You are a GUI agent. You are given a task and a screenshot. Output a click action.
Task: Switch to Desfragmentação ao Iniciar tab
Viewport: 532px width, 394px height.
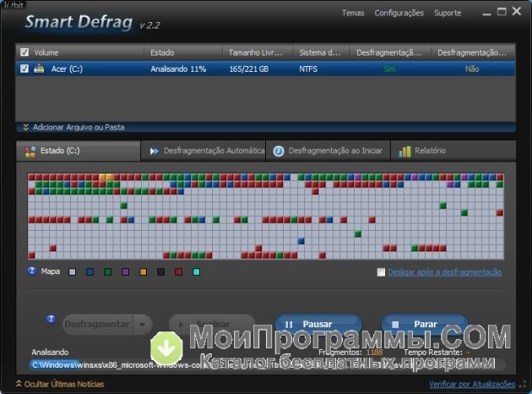[x=328, y=150]
